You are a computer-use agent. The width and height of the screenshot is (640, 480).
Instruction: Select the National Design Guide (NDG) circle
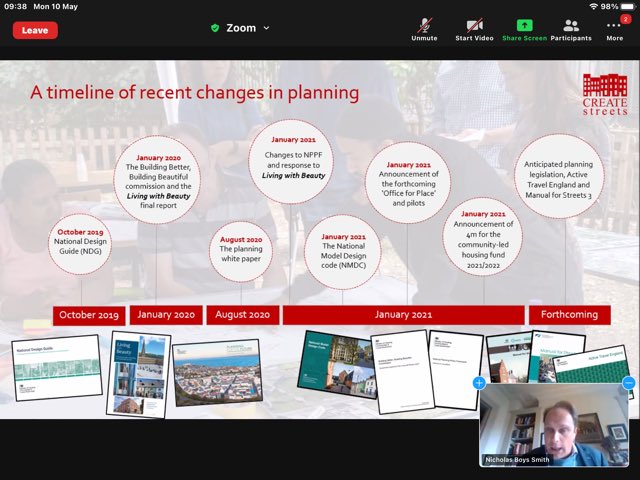click(80, 244)
